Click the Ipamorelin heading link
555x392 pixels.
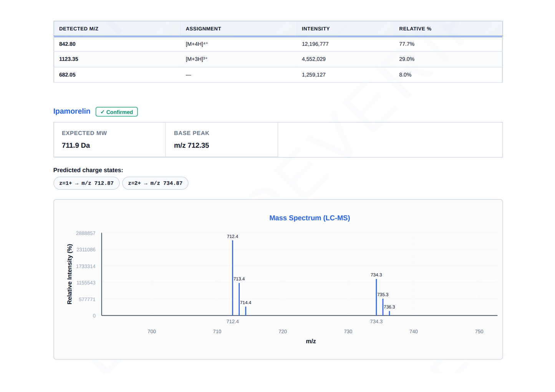pos(72,111)
